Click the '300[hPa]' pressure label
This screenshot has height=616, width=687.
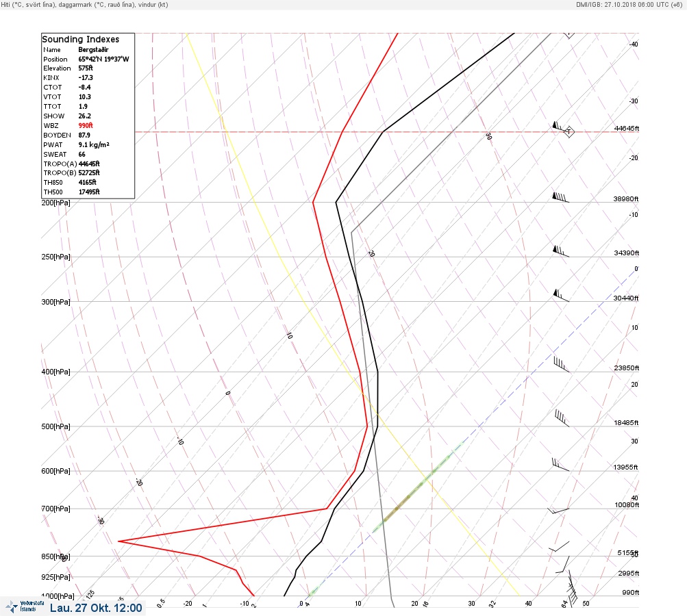coord(55,302)
